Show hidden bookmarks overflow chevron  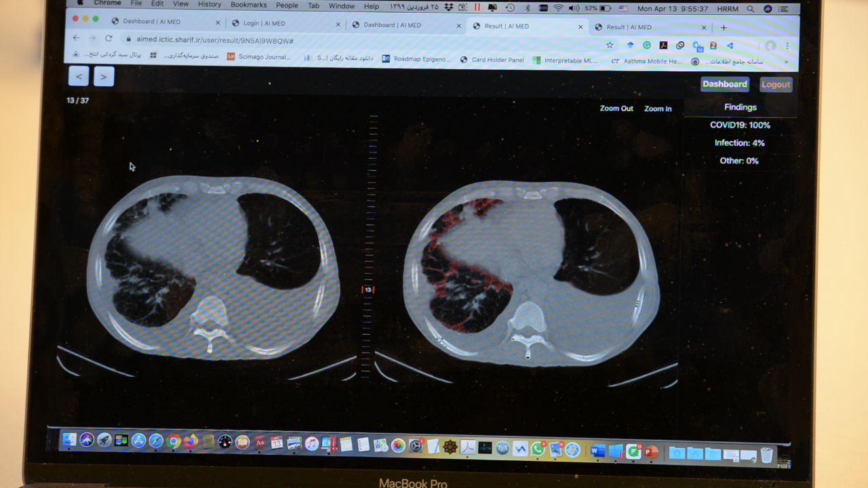pos(786,62)
